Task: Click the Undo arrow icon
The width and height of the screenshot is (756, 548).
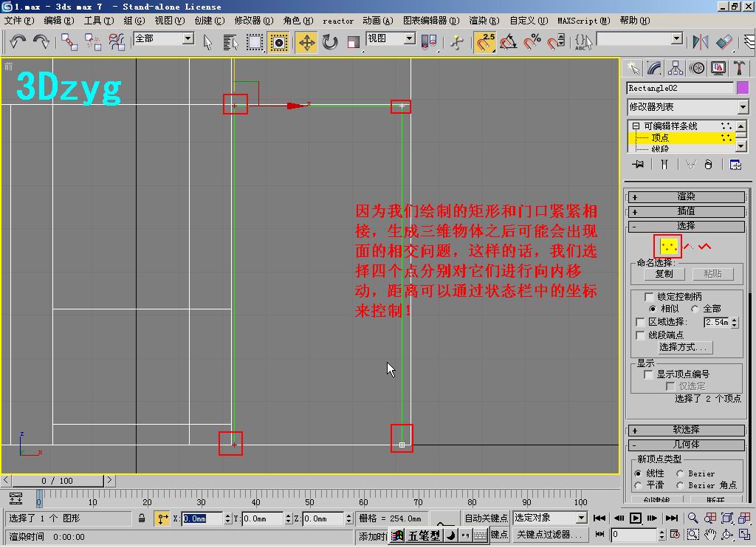Action: coord(17,41)
